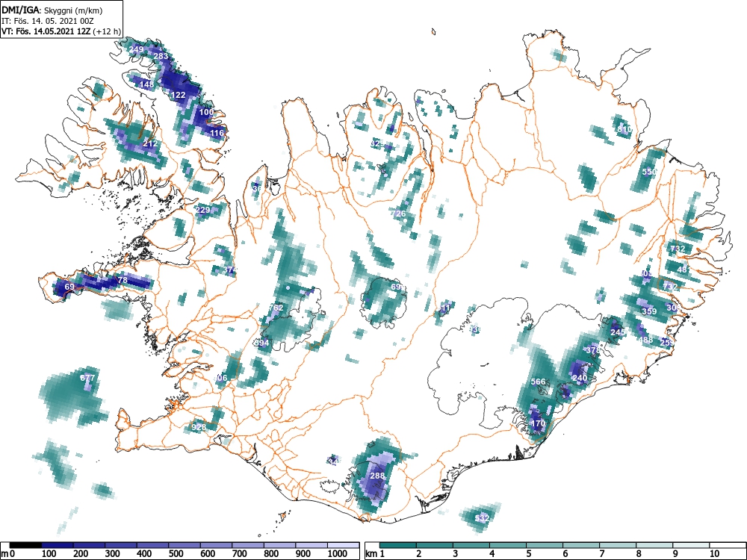Click the 212 visibility value on map
Viewport: 747px width, 560px height.
pos(150,143)
